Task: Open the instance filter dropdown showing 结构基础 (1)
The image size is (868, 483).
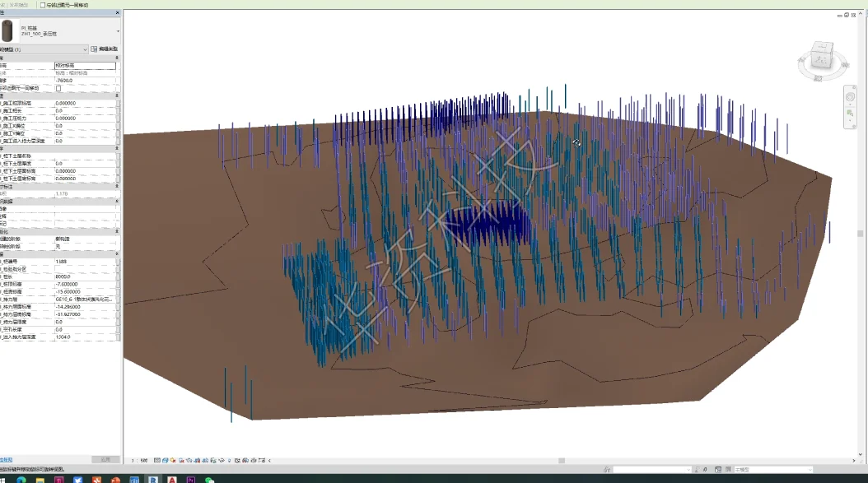Action: tap(44, 49)
